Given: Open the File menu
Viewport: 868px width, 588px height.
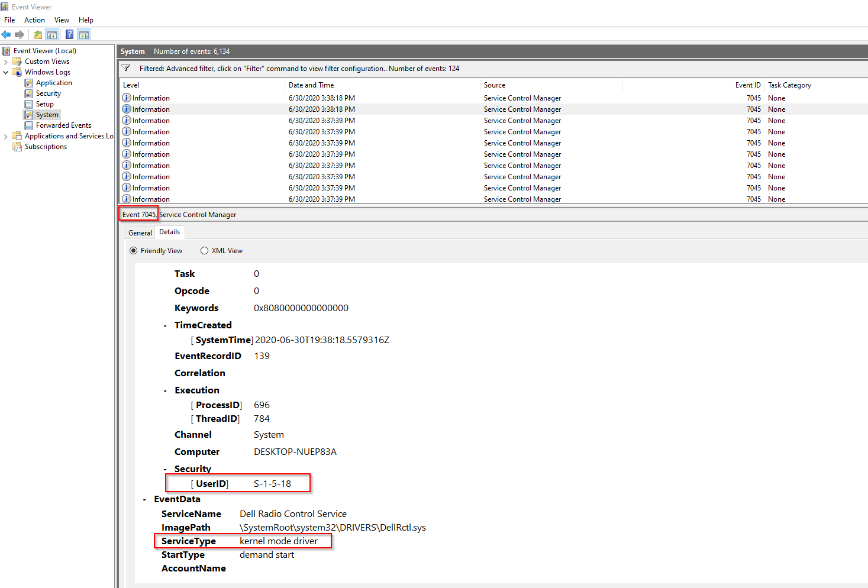Looking at the screenshot, I should 9,20.
